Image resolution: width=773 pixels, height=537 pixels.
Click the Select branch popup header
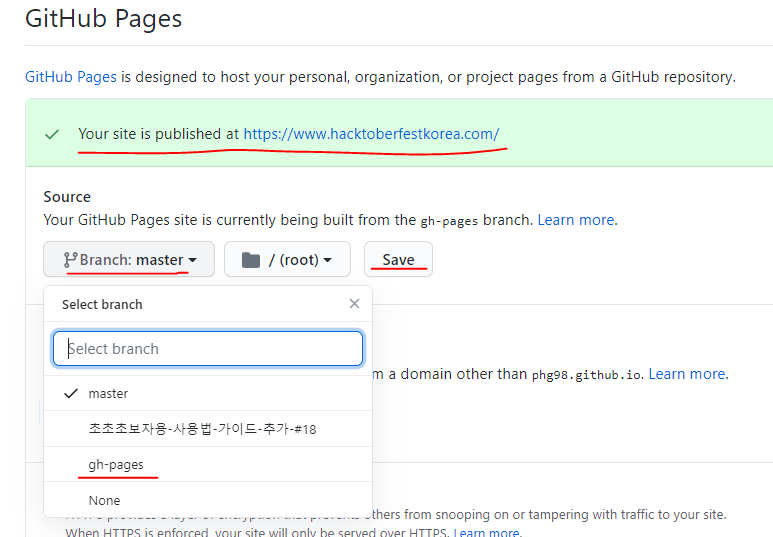click(x=102, y=305)
